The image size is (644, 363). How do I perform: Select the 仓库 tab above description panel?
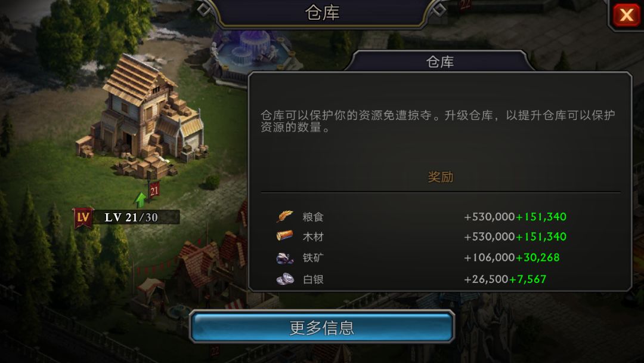tap(440, 61)
